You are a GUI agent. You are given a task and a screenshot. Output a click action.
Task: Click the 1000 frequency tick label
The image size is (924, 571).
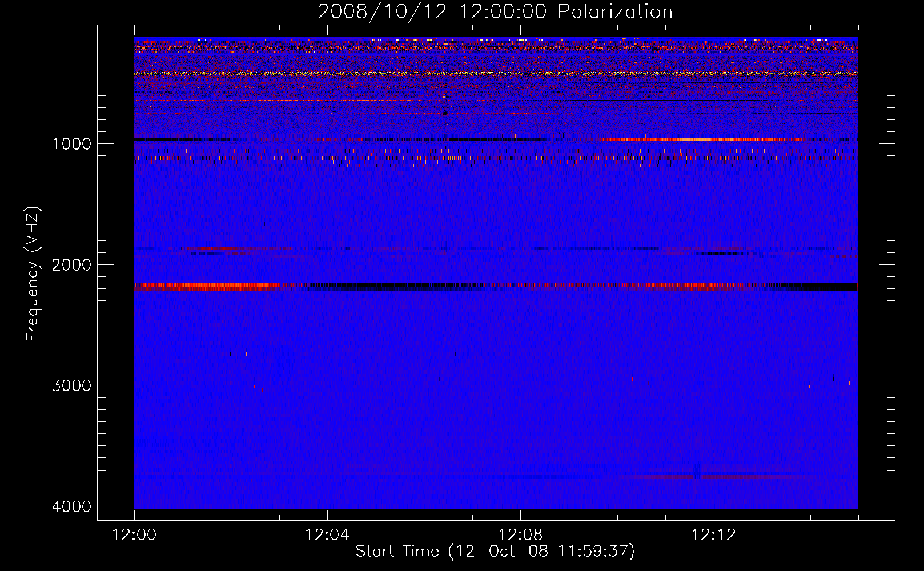71,143
